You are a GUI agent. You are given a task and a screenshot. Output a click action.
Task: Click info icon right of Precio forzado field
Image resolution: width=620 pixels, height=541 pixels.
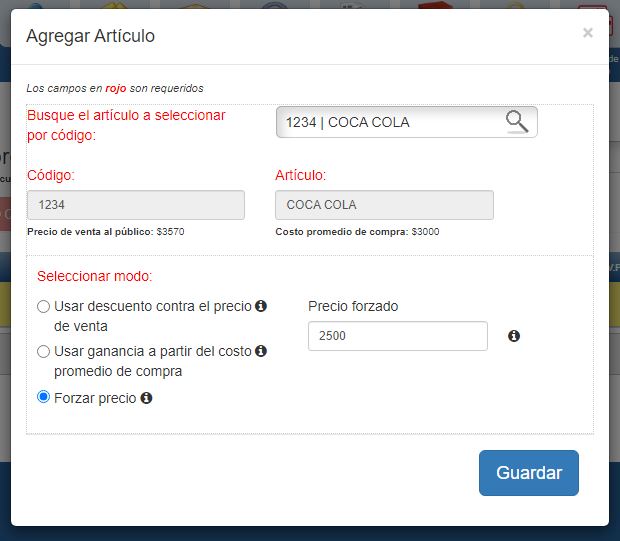point(514,336)
